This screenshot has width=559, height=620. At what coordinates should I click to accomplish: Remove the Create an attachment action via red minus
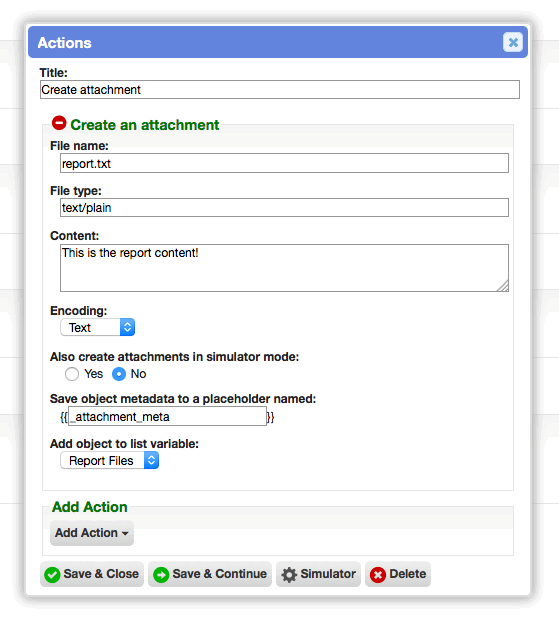click(x=59, y=123)
